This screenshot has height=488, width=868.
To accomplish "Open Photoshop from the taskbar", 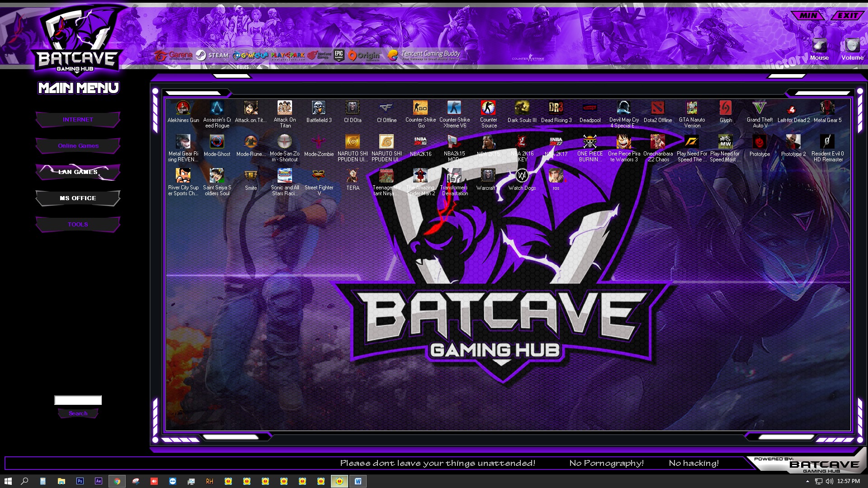I will [80, 481].
